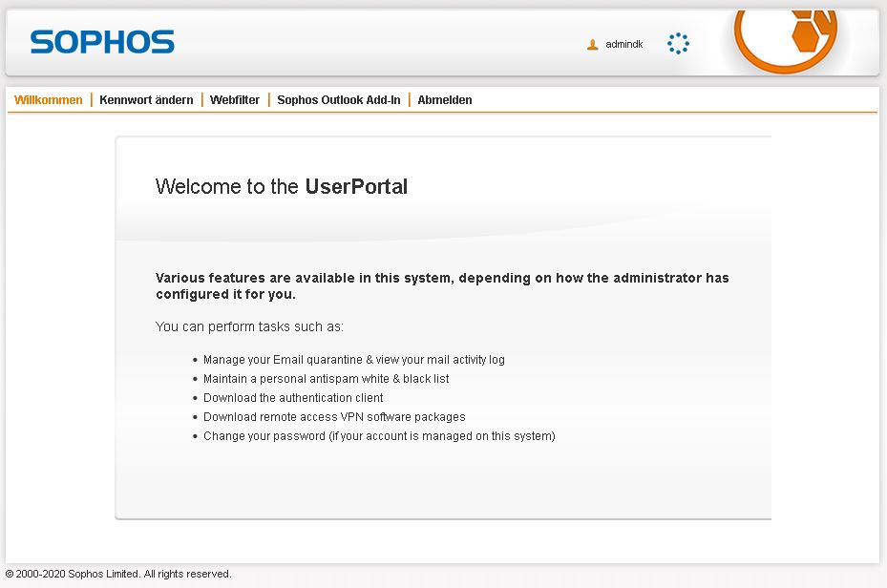Click the "Change your password" list item

coord(379,436)
